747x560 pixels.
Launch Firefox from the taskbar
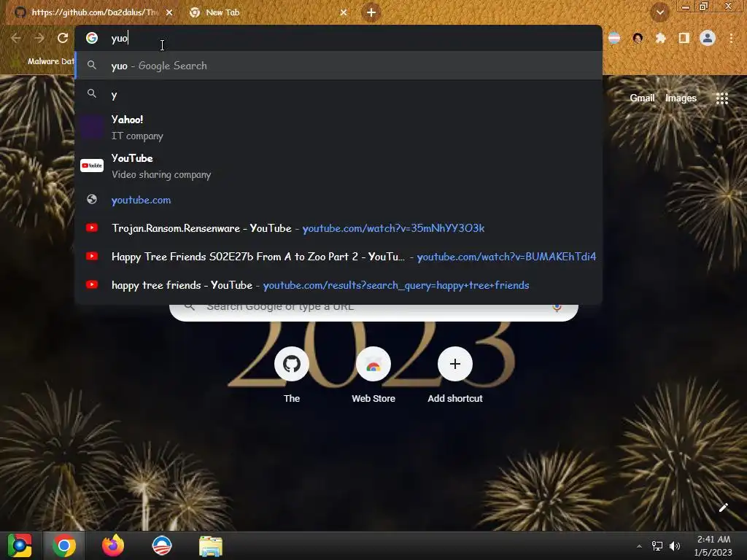point(113,545)
